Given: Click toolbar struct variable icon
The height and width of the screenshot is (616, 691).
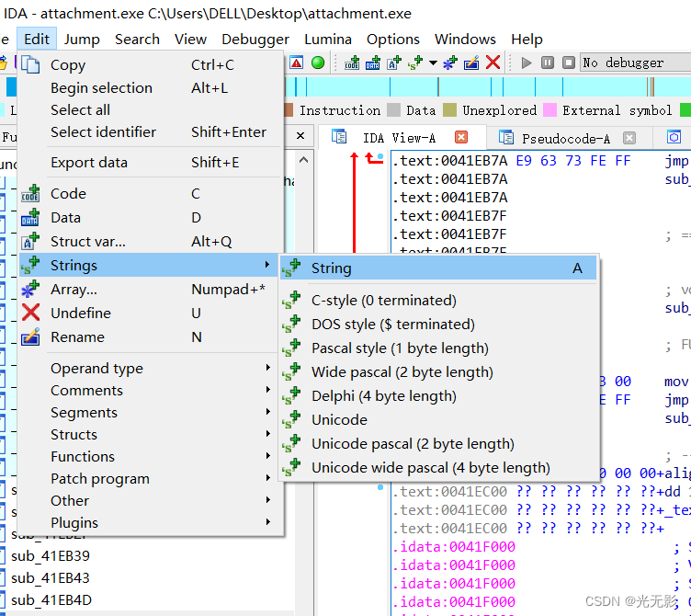Looking at the screenshot, I should [394, 63].
